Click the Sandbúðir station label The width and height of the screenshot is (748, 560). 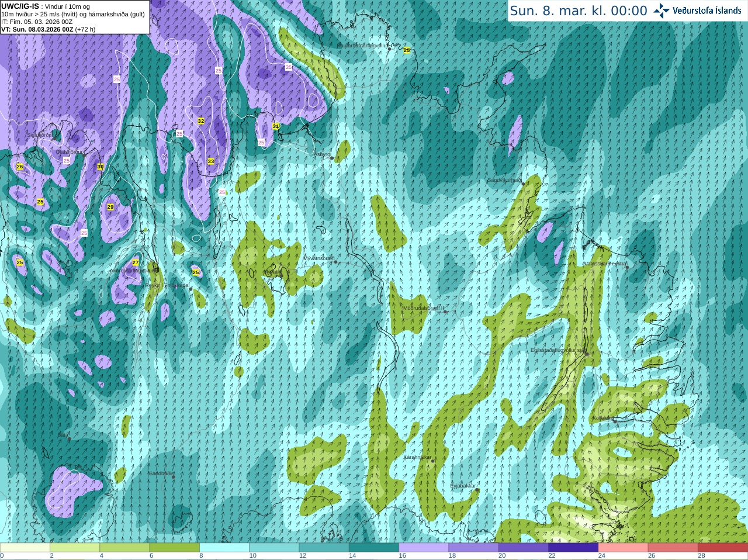coord(161,473)
